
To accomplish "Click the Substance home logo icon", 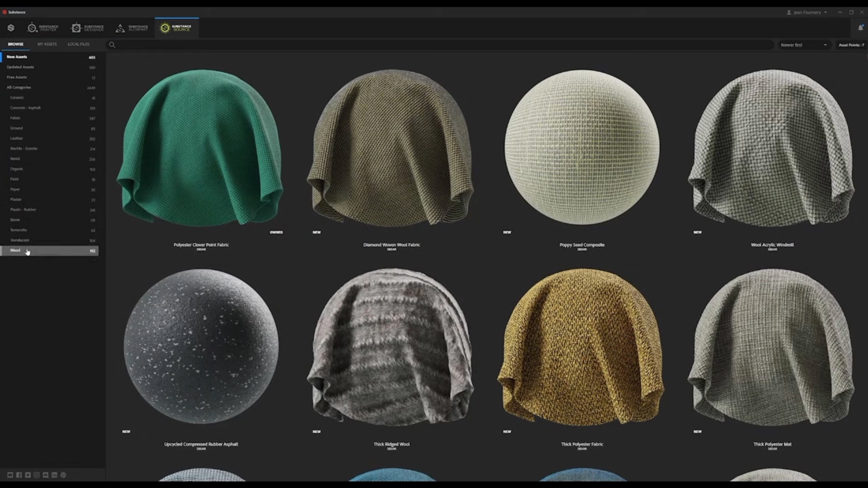I will (11, 28).
